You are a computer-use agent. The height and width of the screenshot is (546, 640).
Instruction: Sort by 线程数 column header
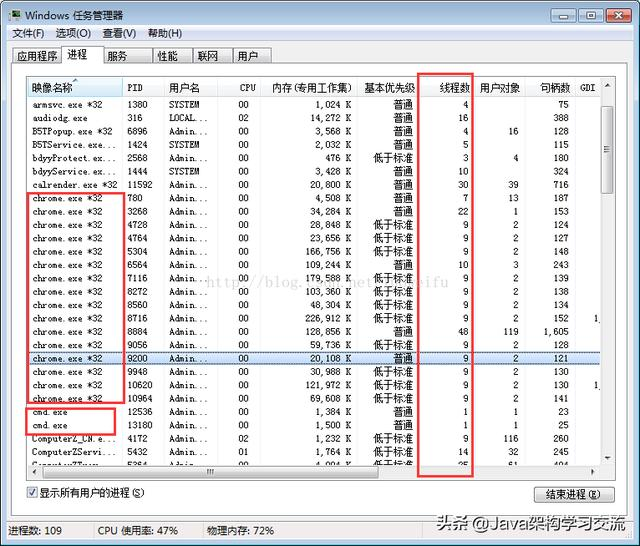coord(445,87)
